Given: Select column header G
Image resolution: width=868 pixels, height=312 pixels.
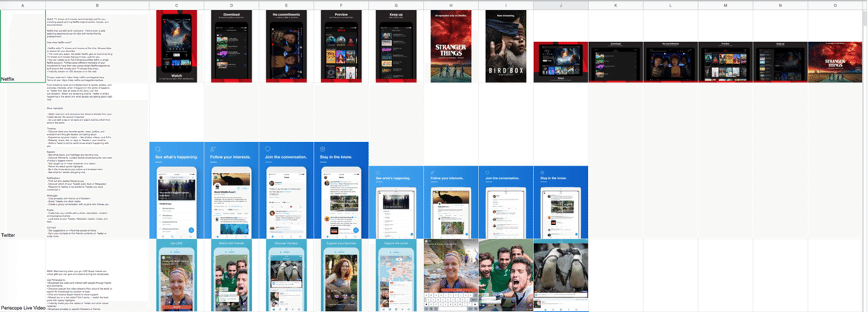Looking at the screenshot, I should point(396,5).
